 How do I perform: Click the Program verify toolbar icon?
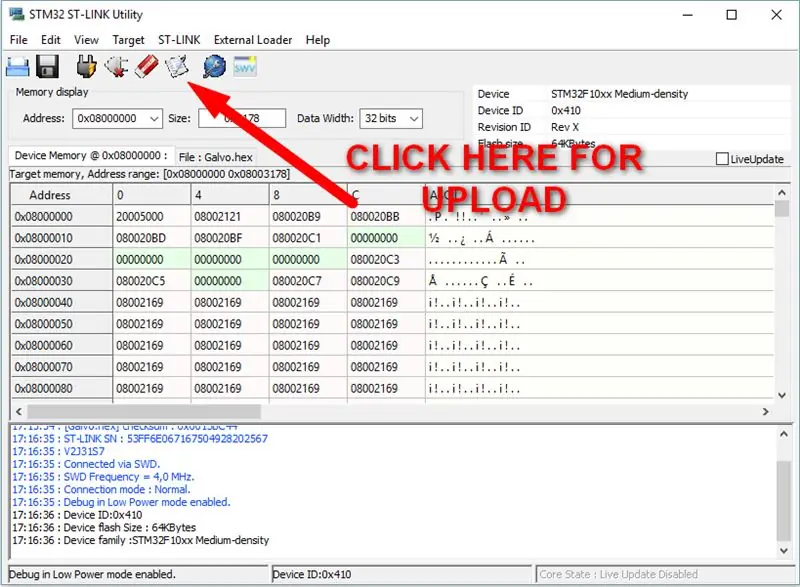tap(177, 67)
